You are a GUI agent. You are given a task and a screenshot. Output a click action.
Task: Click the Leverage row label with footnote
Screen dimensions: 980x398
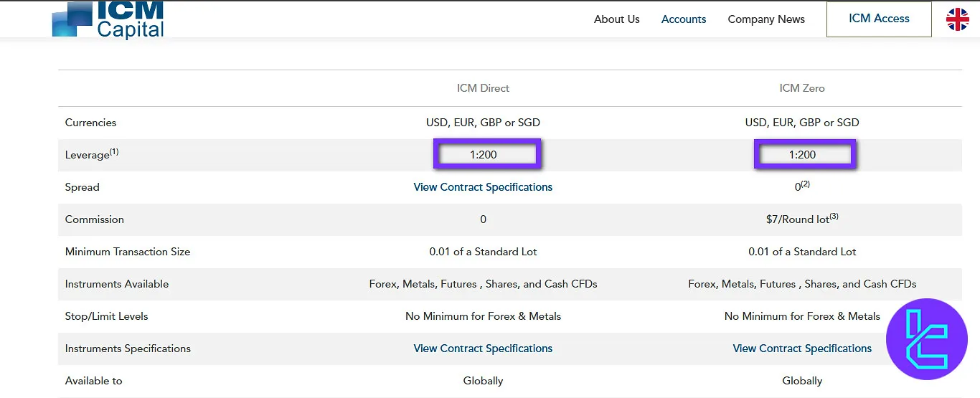coord(91,154)
